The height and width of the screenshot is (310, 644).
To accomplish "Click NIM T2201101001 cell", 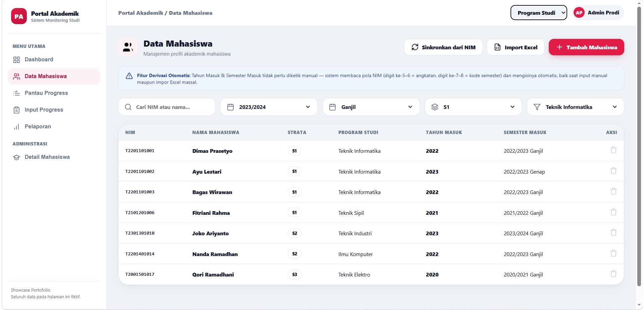I will (x=140, y=151).
